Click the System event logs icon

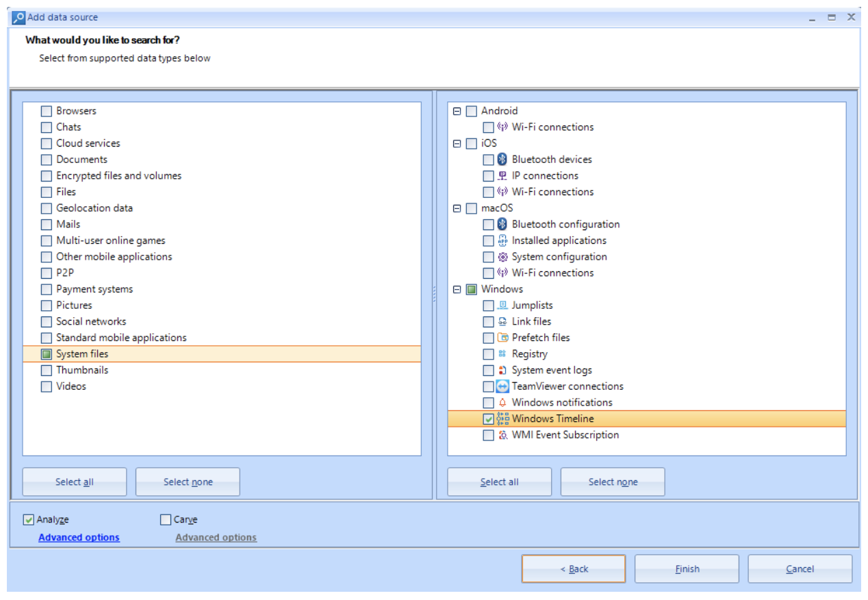[502, 371]
